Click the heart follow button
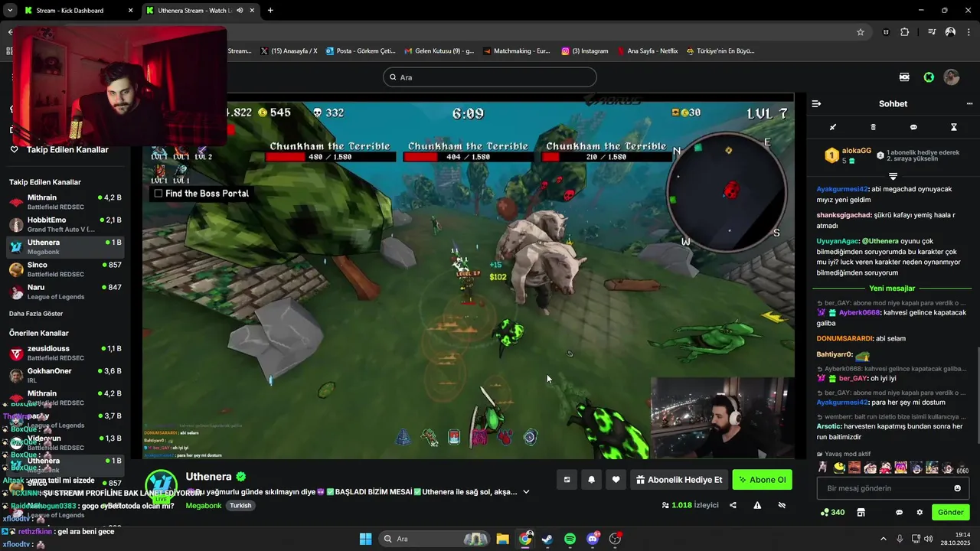The image size is (980, 551). tap(616, 480)
